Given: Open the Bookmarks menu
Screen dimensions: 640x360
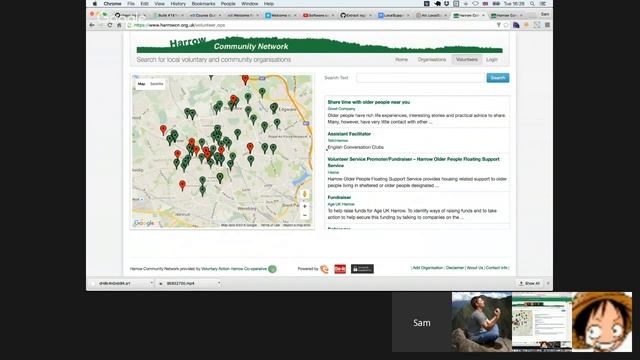Looking at the screenshot, I should coord(203,4).
